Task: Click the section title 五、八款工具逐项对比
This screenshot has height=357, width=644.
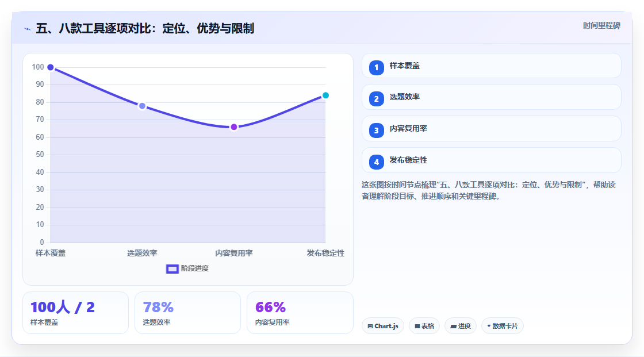Action: 144,28
